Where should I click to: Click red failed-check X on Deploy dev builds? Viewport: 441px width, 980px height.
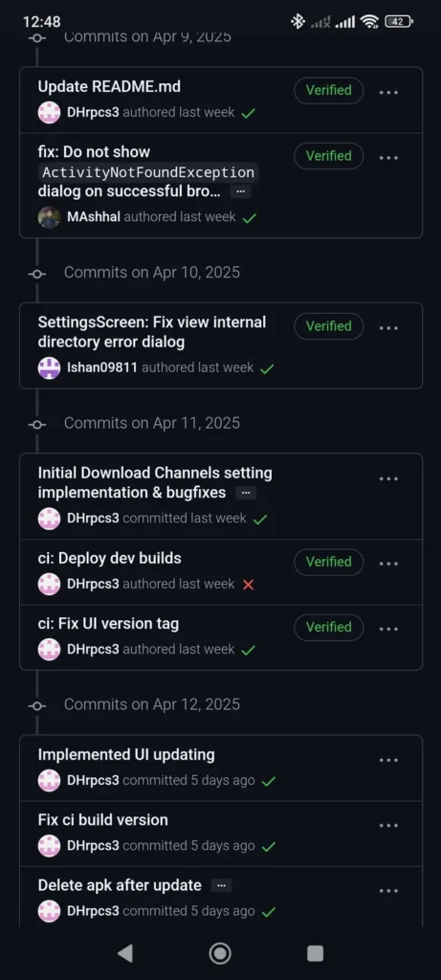tap(248, 585)
